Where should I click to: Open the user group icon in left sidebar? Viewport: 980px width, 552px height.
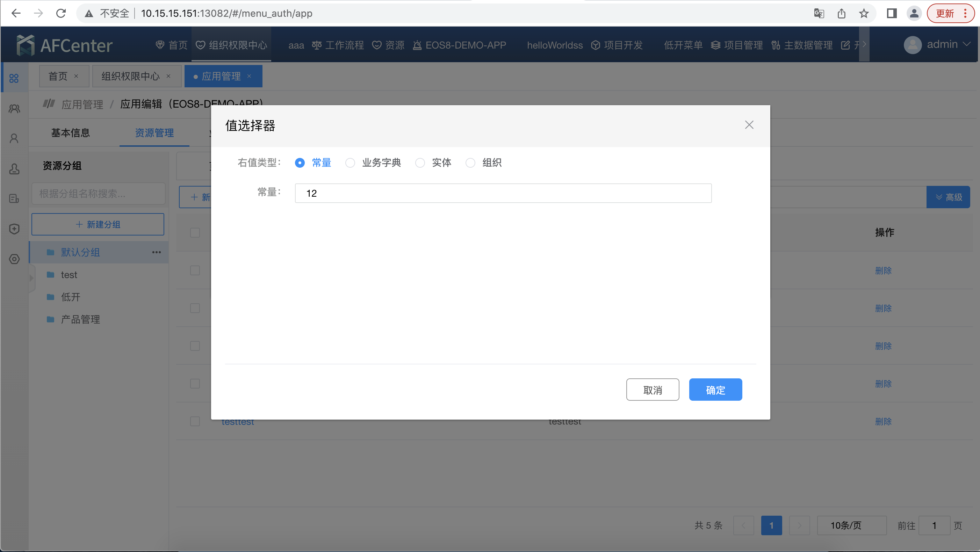click(14, 108)
